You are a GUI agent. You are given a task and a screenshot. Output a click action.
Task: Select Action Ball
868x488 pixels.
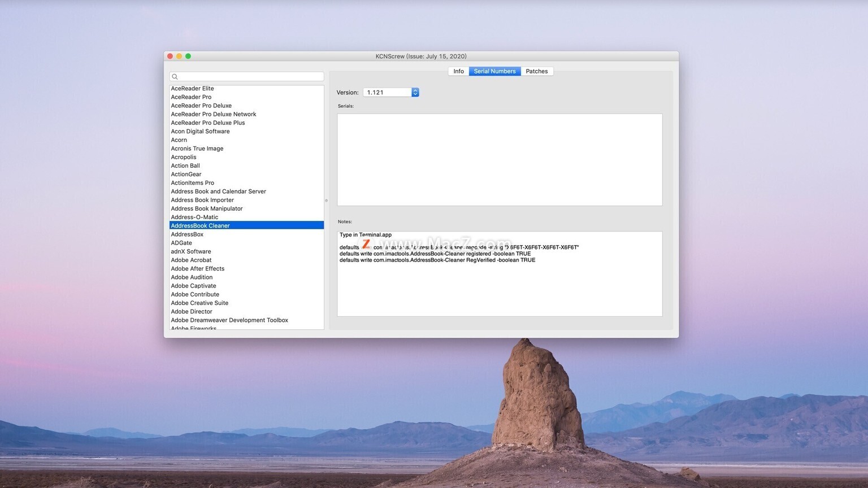(x=246, y=165)
